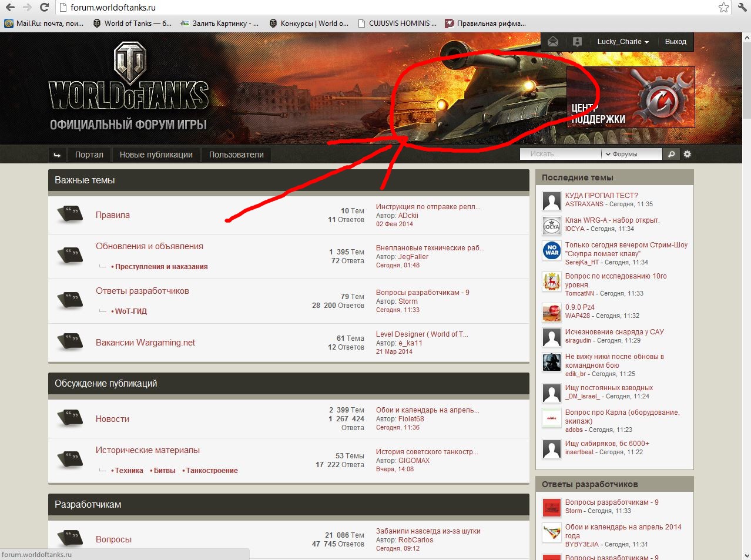Open Mail.Ru bookmark in bookmarks bar
This screenshot has width=751, height=560.
[44, 24]
